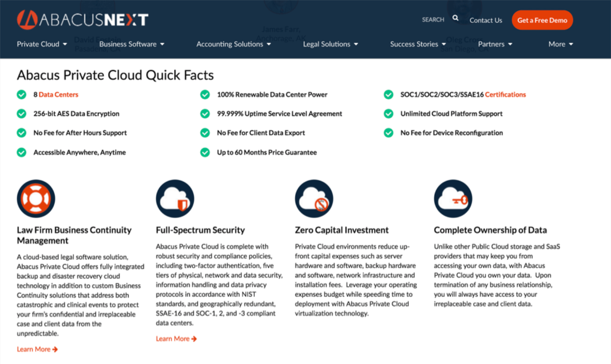Click the life-preserver Business Continuity icon
This screenshot has width=611, height=364.
[36, 199]
